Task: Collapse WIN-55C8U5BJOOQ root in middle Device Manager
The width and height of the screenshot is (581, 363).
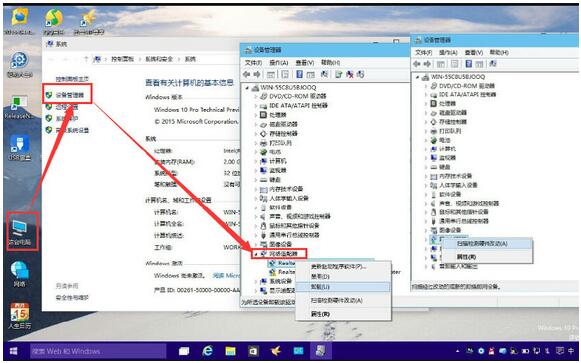Action: 248,88
